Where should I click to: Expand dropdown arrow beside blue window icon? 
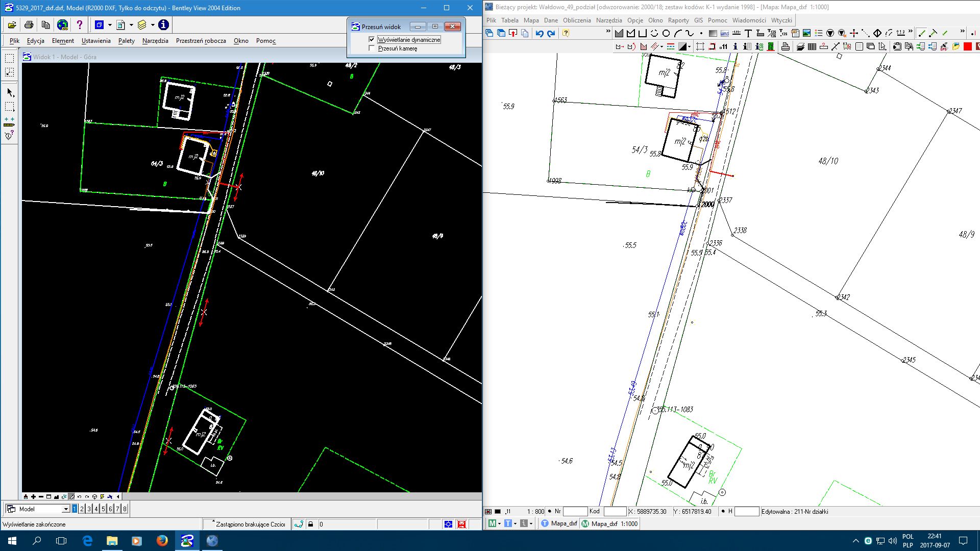pyautogui.click(x=110, y=24)
